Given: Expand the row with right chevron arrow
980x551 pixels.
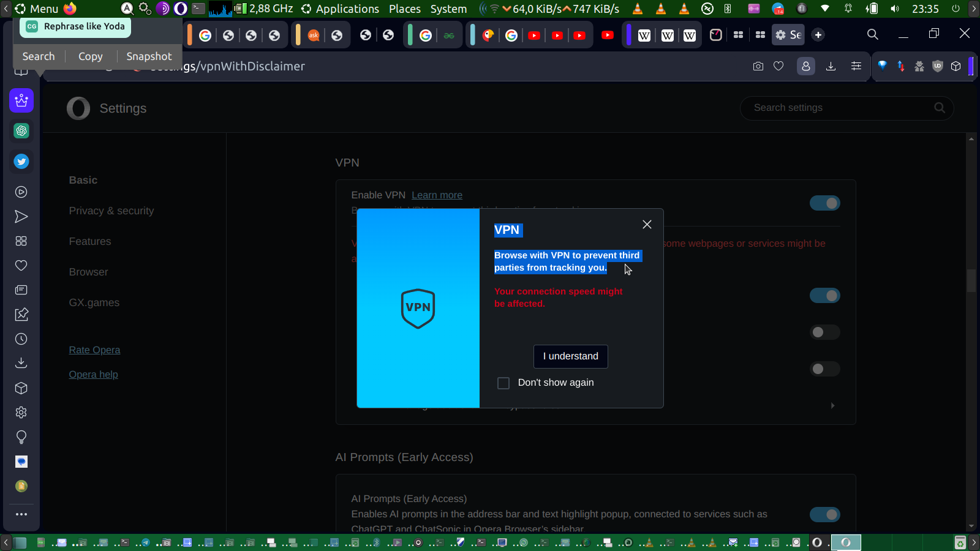Looking at the screenshot, I should coord(832,406).
